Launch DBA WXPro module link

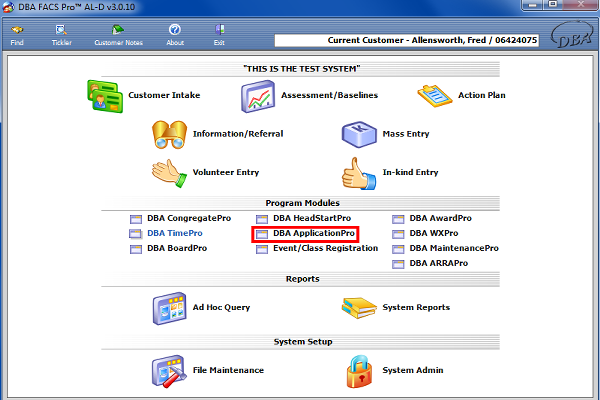point(434,233)
